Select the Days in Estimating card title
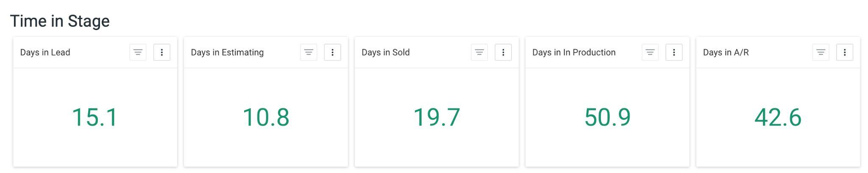 click(x=227, y=53)
